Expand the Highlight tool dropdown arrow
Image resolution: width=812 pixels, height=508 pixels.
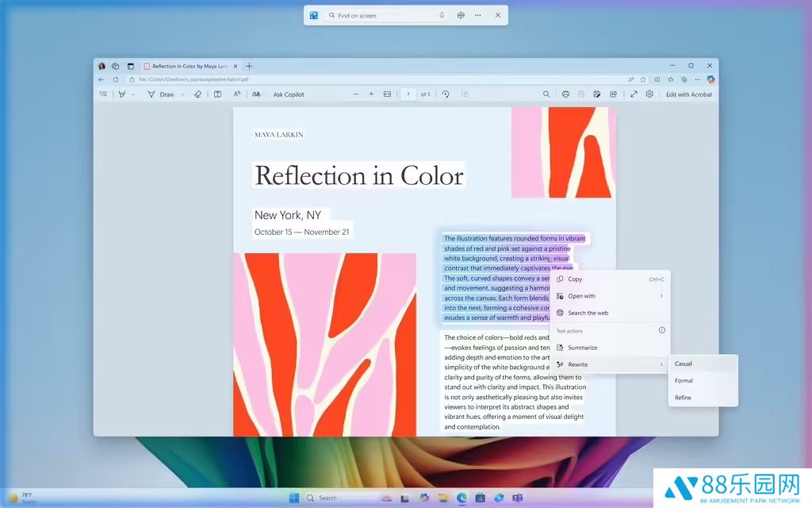133,94
